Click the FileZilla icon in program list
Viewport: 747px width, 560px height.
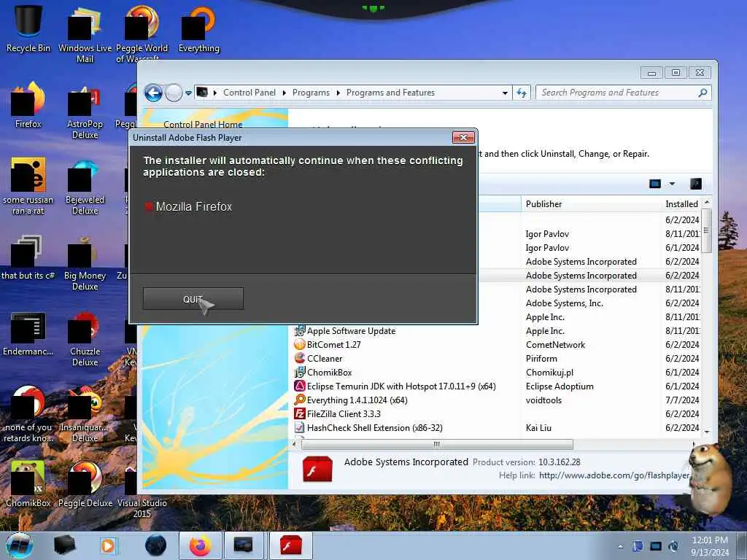click(300, 413)
